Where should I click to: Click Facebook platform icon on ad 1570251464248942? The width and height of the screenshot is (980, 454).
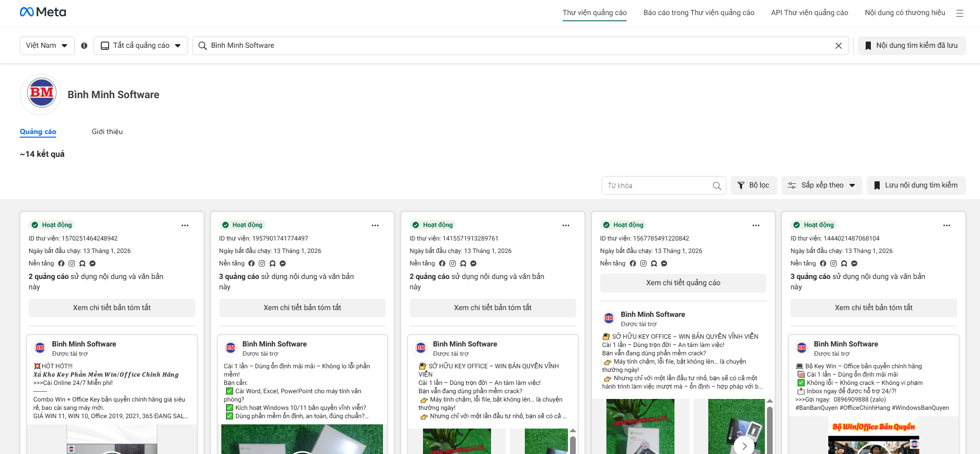coord(61,263)
